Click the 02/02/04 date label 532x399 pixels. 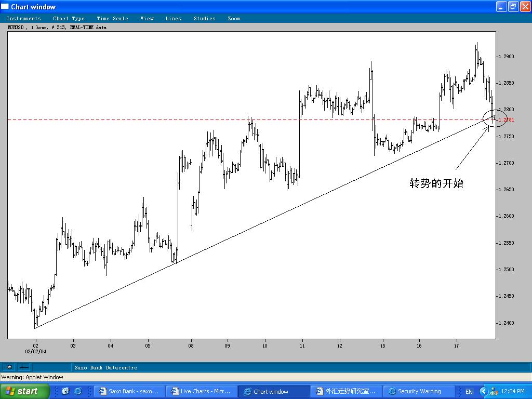36,352
